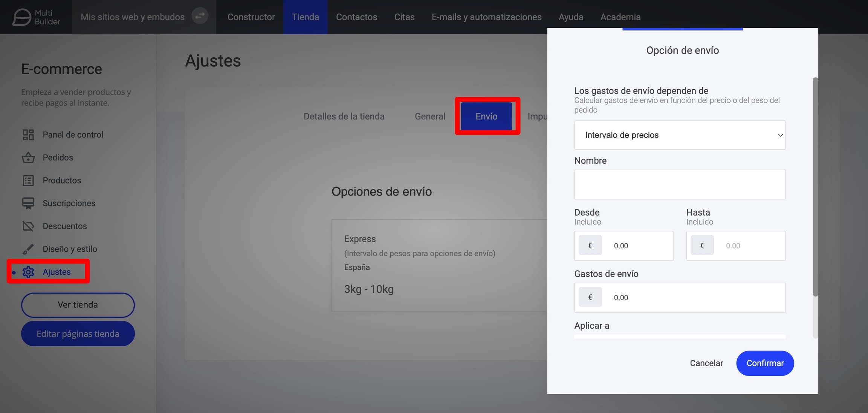Click the Cancelar link
The height and width of the screenshot is (413, 868).
(706, 363)
